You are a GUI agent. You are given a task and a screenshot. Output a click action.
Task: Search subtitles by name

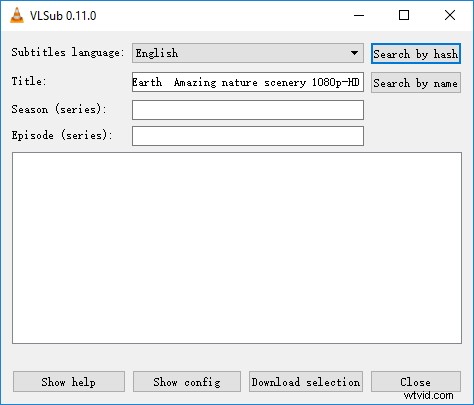pyautogui.click(x=416, y=83)
